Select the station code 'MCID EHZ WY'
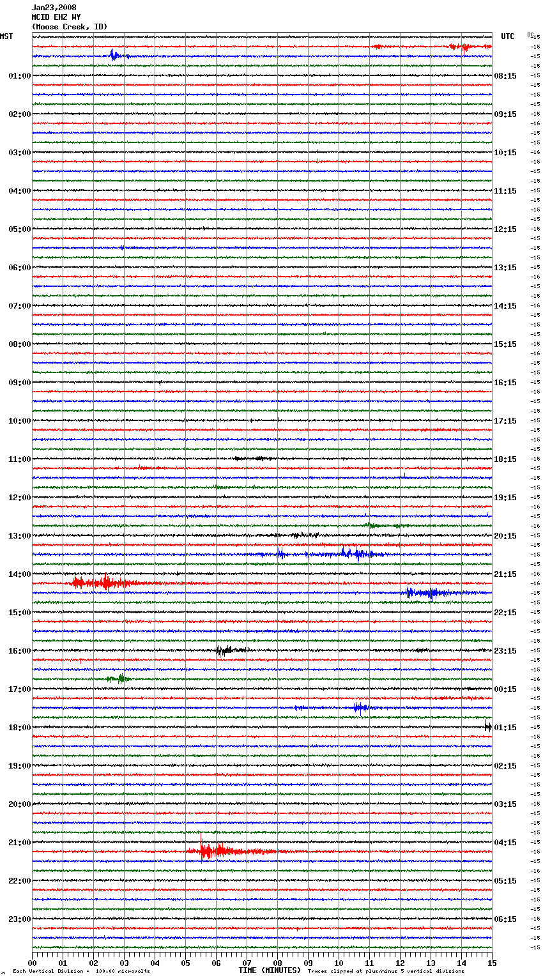Image resolution: width=543 pixels, height=980 pixels. (56, 17)
